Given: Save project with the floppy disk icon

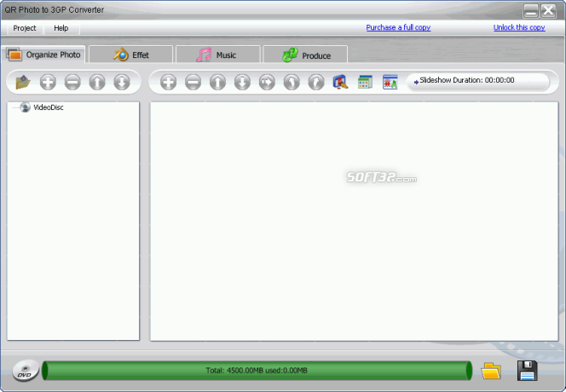Looking at the screenshot, I should [527, 371].
